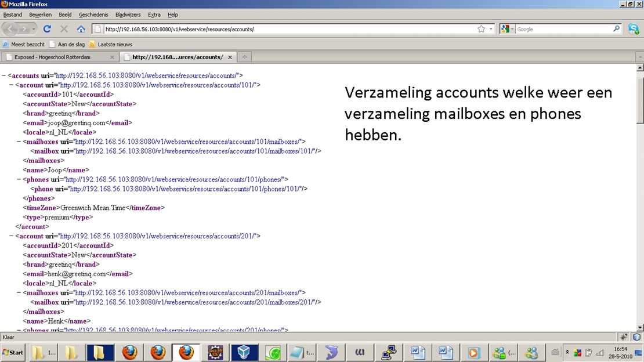Viewport: 644px width, 362px height.
Task: Open the Bladwijzers menu
Action: pyautogui.click(x=128, y=15)
